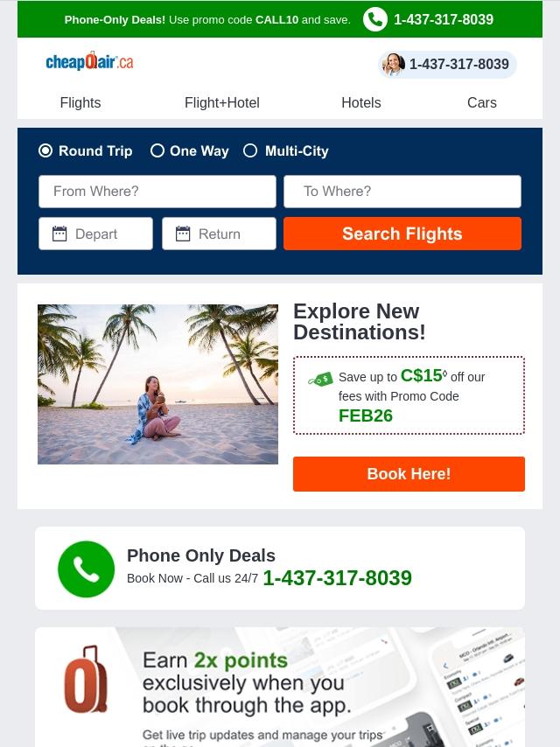Switch to the Hotels tab
Viewport: 560px width, 747px height.
pos(361,103)
